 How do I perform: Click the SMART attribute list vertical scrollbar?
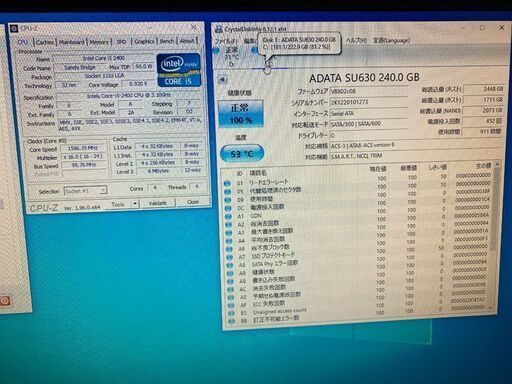tap(497, 236)
